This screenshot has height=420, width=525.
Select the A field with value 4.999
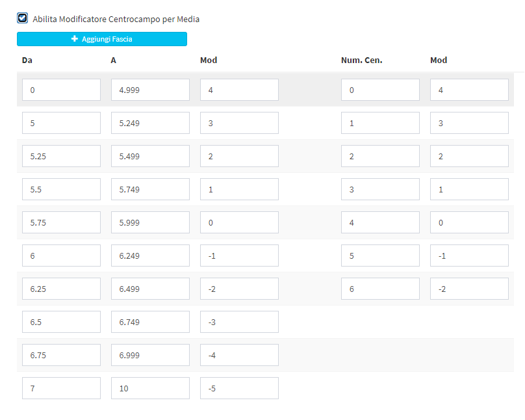(x=150, y=90)
